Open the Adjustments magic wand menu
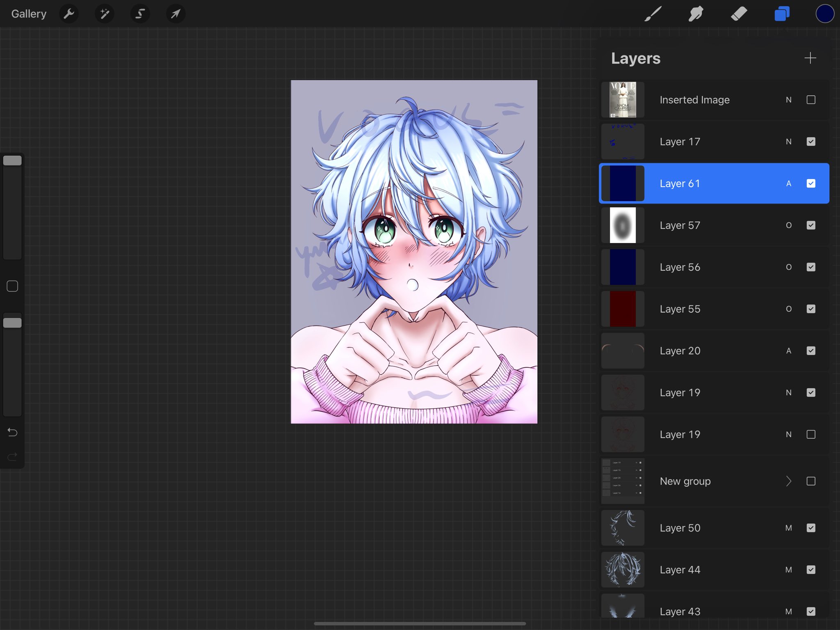840x630 pixels. [x=105, y=14]
